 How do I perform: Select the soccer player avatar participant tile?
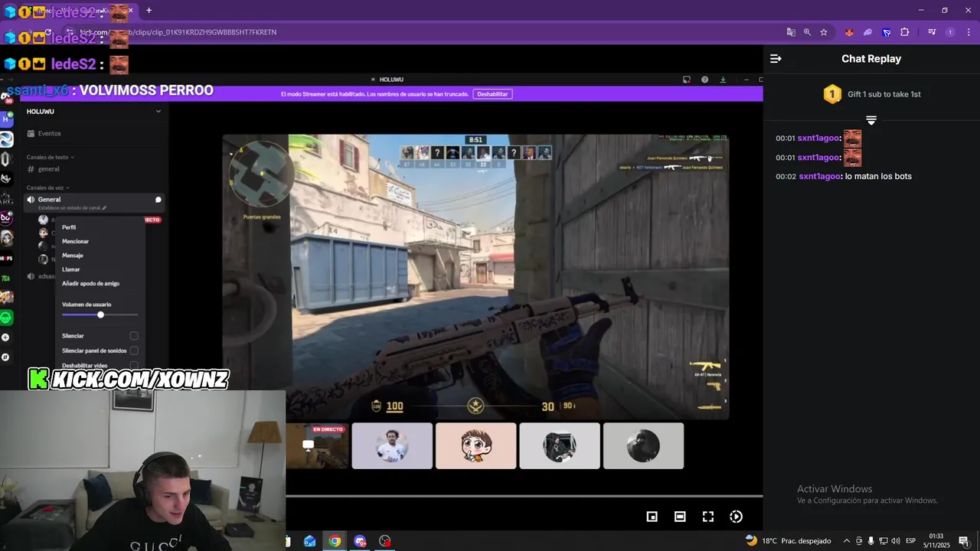coord(392,446)
